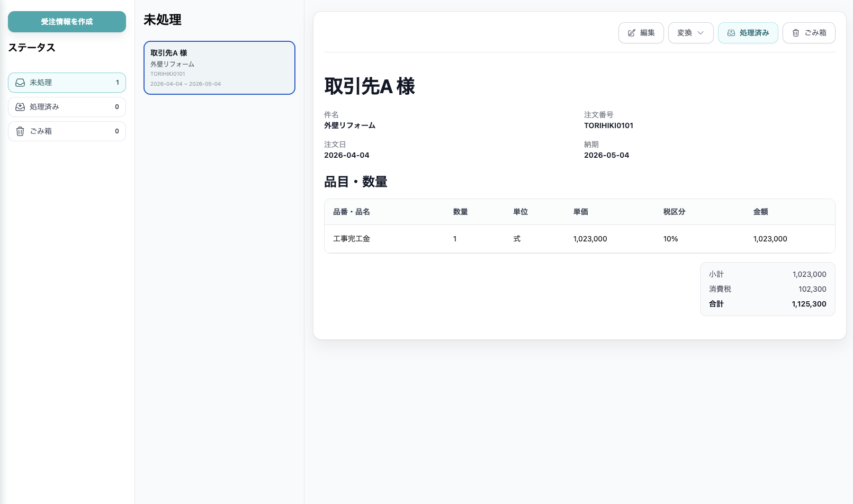The width and height of the screenshot is (853, 504).
Task: Switch to the 処理済み status filter
Action: point(67,106)
